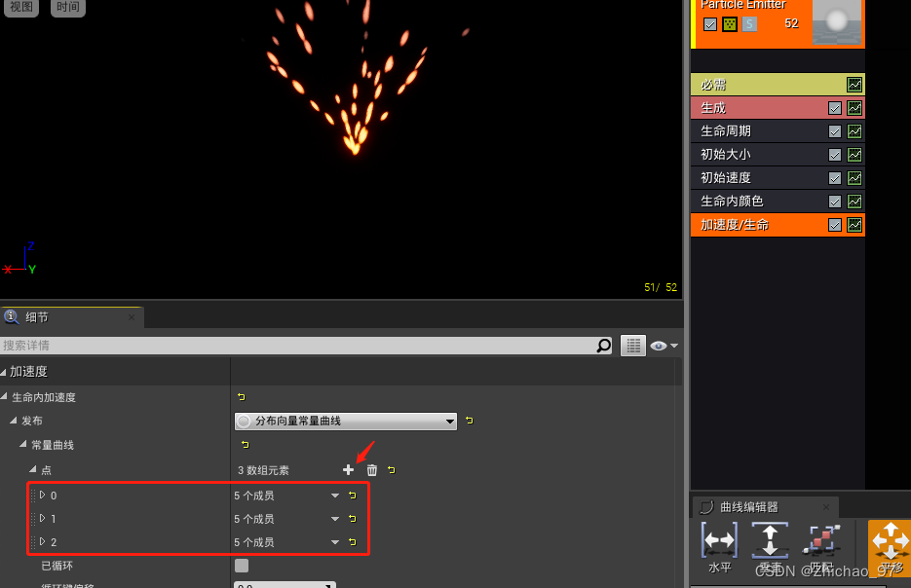Click the 垂直 fit-vertical curve editor tool
This screenshot has height=588, width=911.
coord(770,547)
